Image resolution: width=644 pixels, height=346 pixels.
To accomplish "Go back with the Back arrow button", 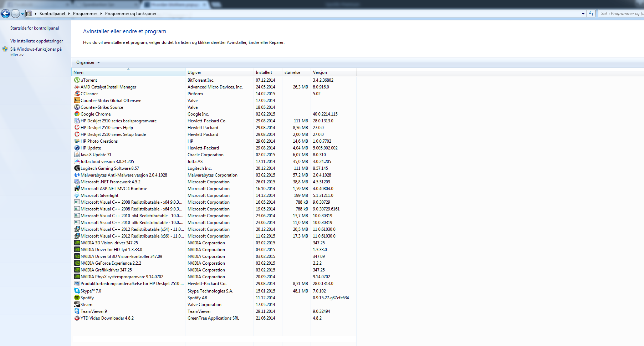I will pyautogui.click(x=5, y=14).
